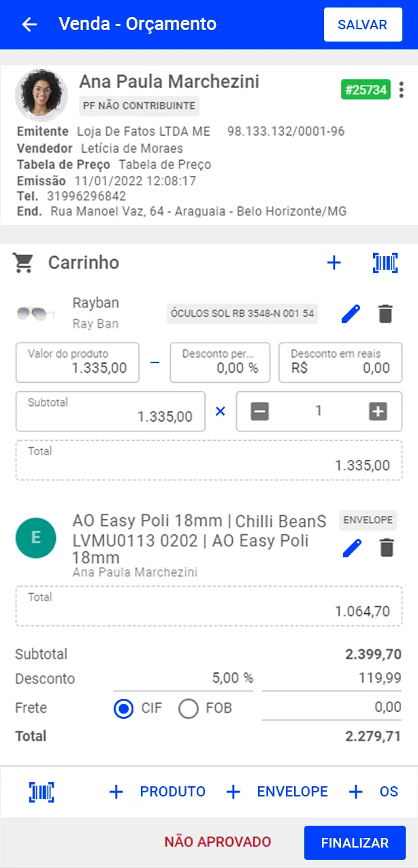Remove the AO Easy Poli envelope
Image resolution: width=418 pixels, height=868 pixels.
387,548
